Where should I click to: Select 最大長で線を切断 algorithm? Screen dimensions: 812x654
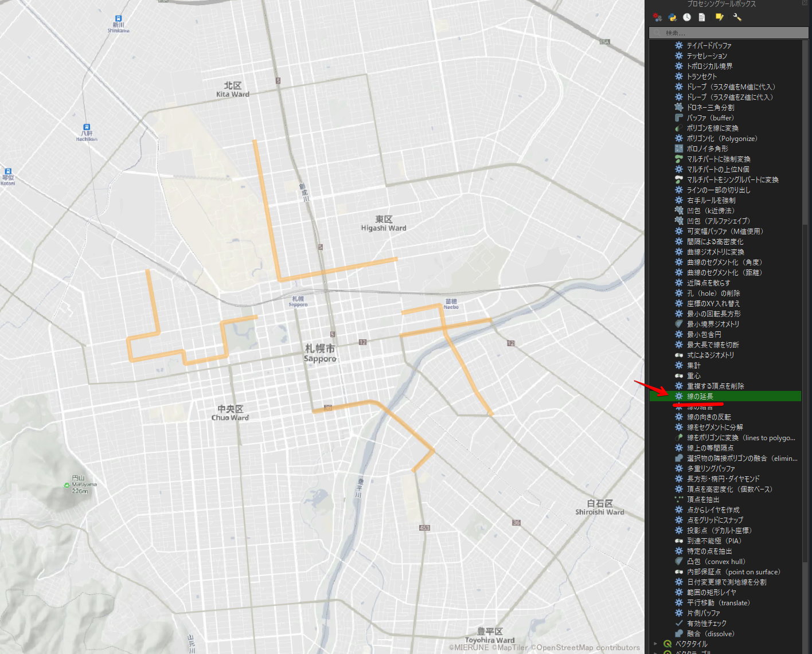(x=713, y=345)
